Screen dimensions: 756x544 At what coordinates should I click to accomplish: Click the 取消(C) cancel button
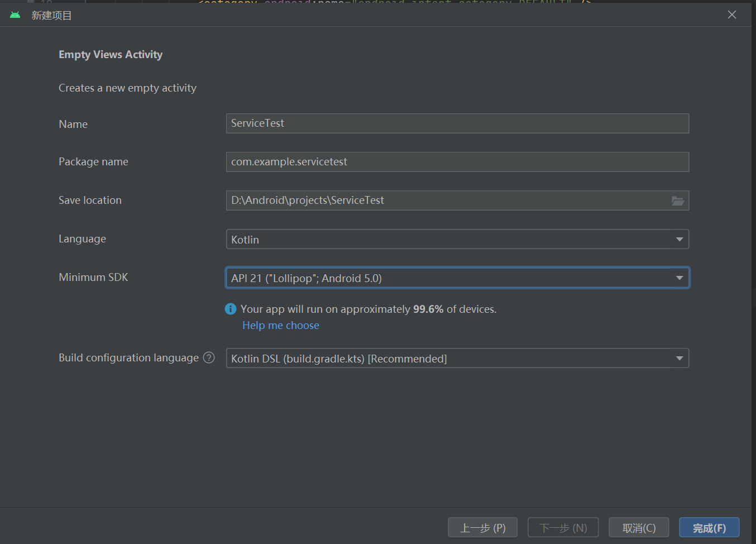click(x=639, y=528)
